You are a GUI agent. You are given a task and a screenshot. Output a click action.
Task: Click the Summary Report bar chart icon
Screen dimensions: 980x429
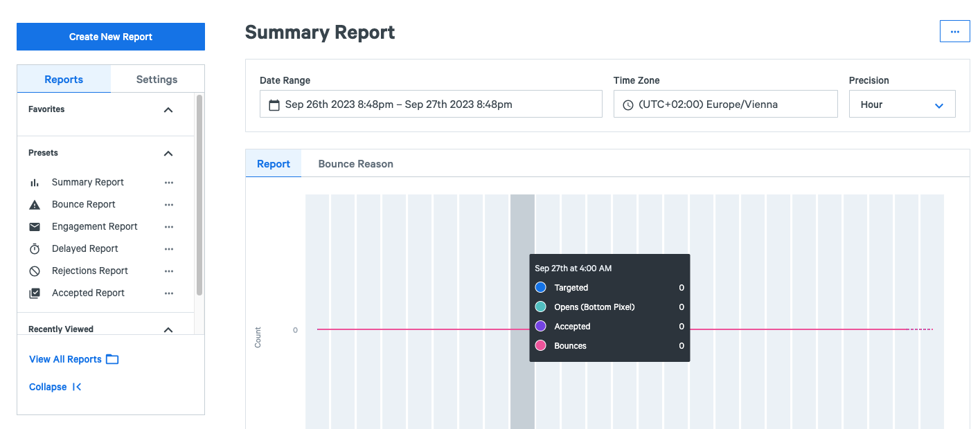(x=35, y=183)
